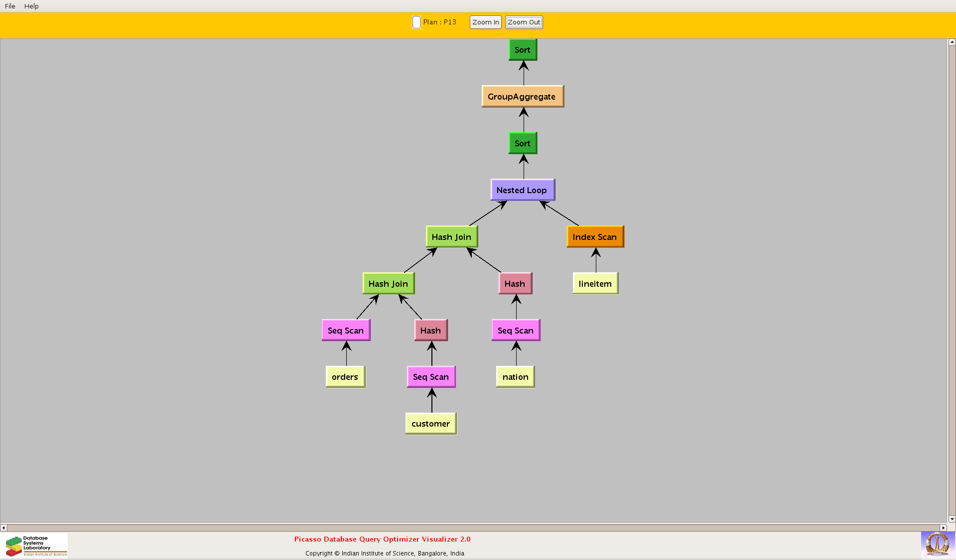Click the customer table node
The height and width of the screenshot is (560, 956).
pyautogui.click(x=431, y=424)
